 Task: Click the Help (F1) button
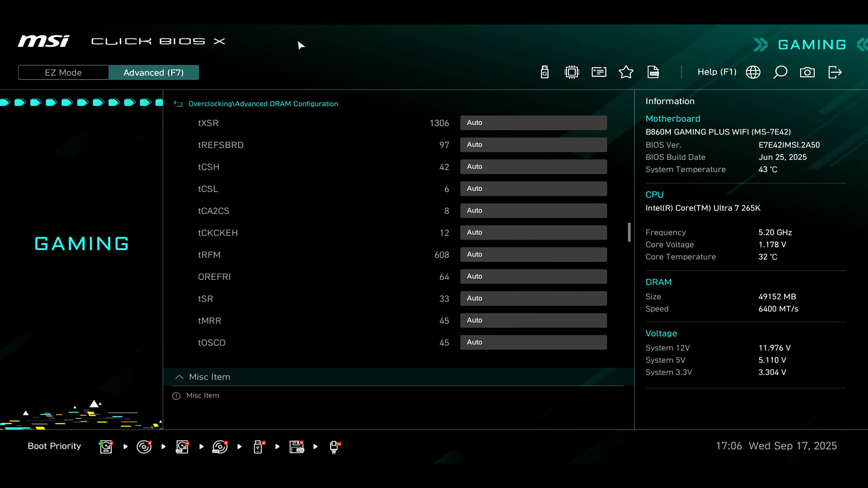pos(717,72)
